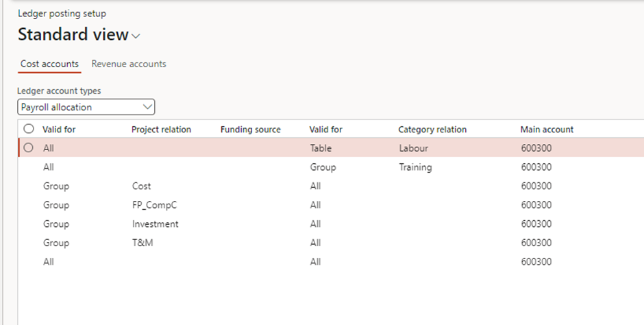Click the first All in Training row
This screenshot has width=644, height=325.
(x=49, y=167)
